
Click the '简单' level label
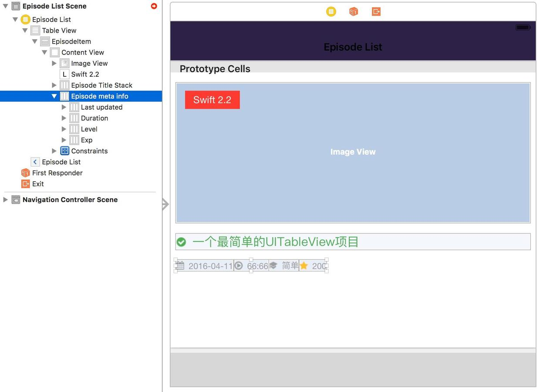(290, 266)
